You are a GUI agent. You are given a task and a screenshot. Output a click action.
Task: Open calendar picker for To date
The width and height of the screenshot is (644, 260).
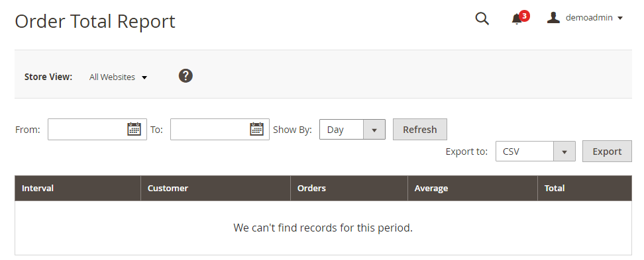pyautogui.click(x=256, y=129)
